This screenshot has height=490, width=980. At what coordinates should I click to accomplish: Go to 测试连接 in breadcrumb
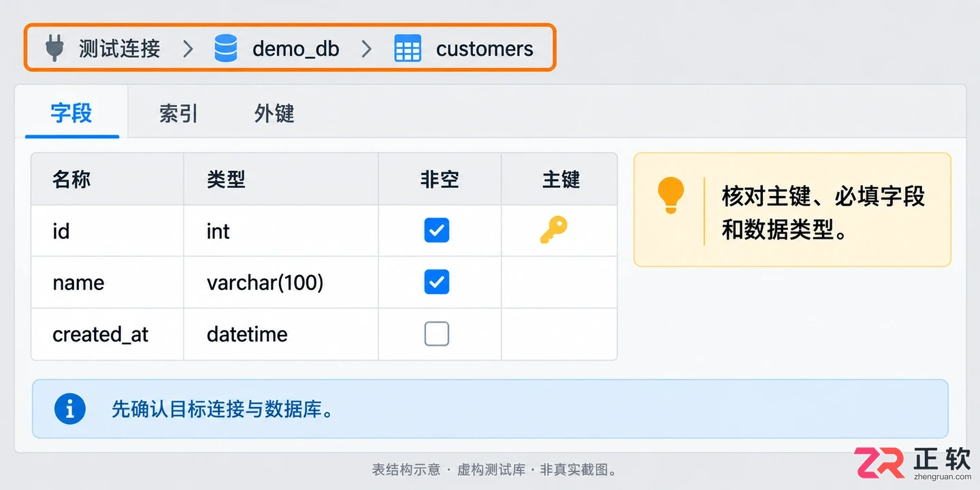tap(120, 48)
